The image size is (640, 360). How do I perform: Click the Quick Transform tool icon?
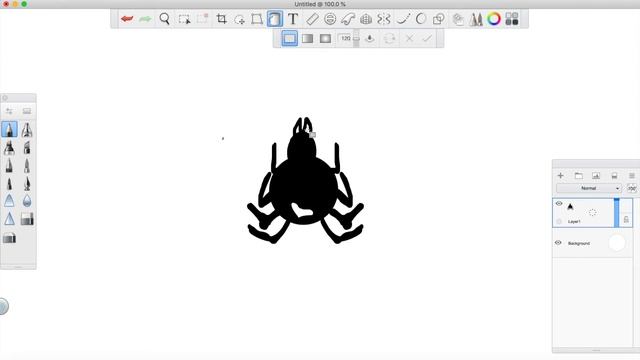pos(202,19)
